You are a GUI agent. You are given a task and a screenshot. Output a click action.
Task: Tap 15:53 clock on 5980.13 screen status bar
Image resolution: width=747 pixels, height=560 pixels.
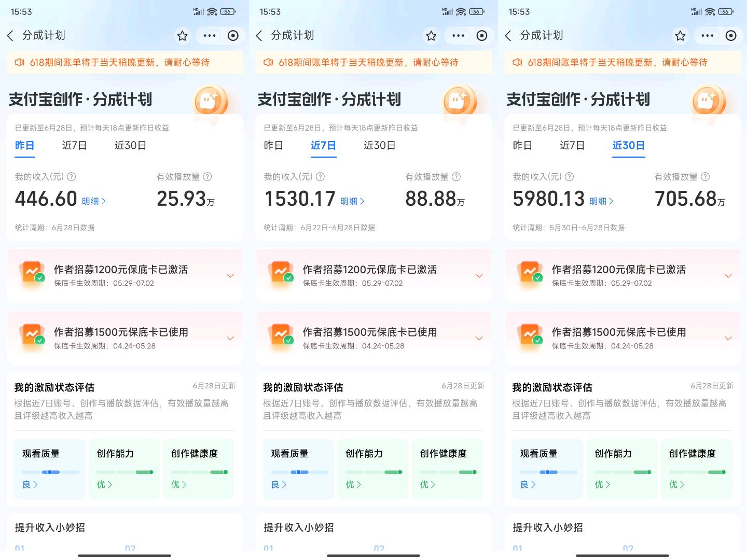(519, 11)
